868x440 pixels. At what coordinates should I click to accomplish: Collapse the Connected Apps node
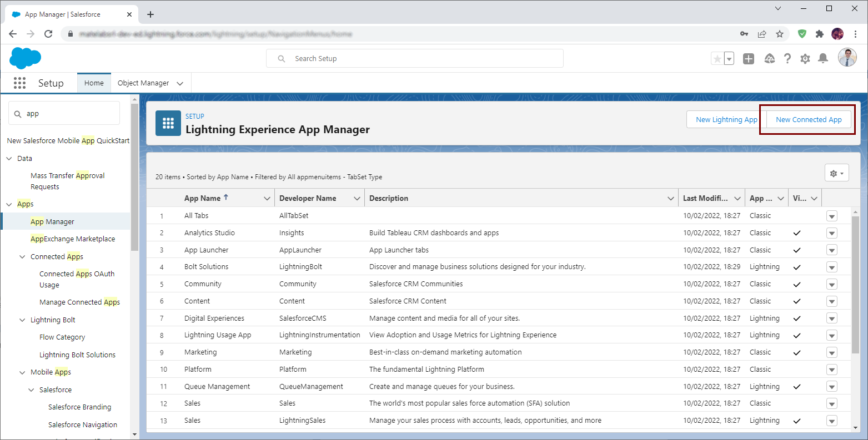coord(22,257)
